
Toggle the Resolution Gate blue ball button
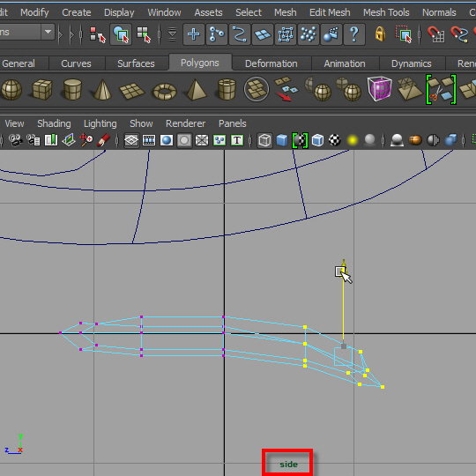(167, 140)
